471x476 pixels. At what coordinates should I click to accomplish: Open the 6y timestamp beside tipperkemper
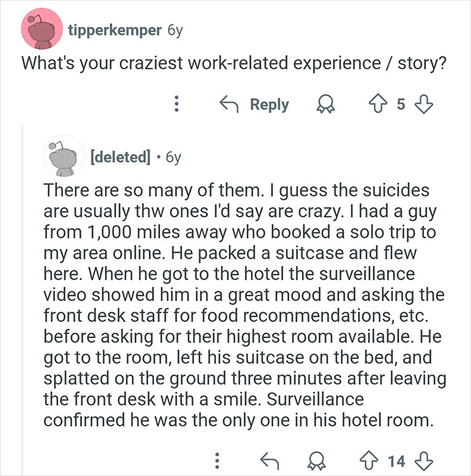point(174,32)
